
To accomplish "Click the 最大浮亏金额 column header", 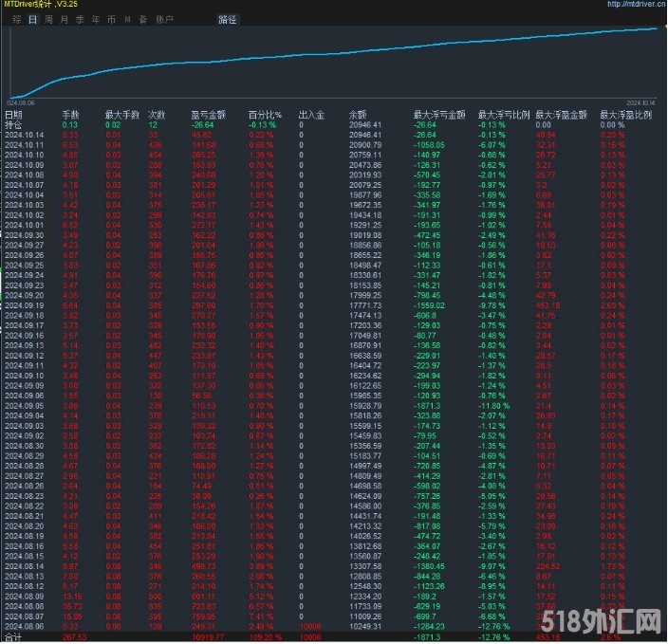I will [x=437, y=115].
